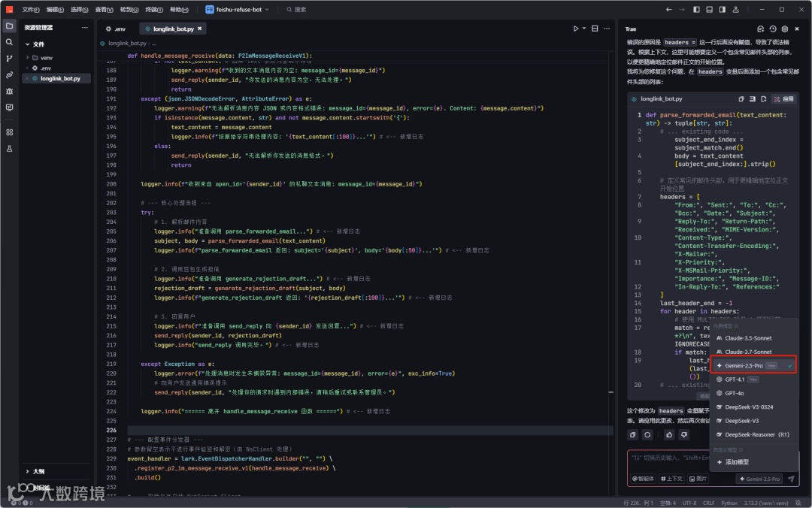
Task: Open the Run and Debug bug icon
Action: coord(9,91)
